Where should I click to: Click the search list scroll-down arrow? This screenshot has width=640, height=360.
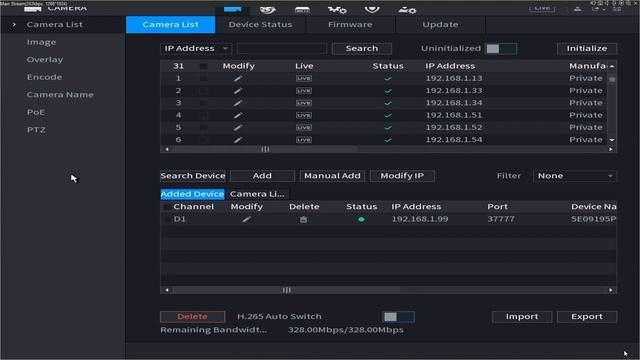pos(612,140)
